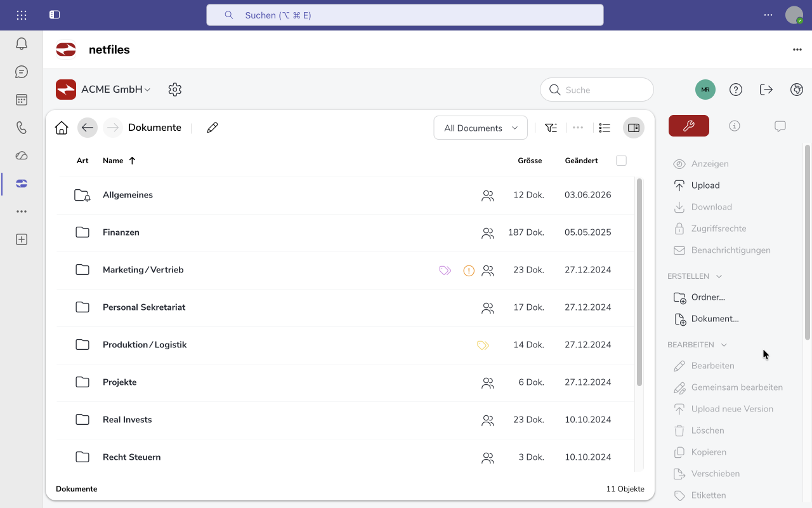Switch to comments tab in side panel

point(780,126)
